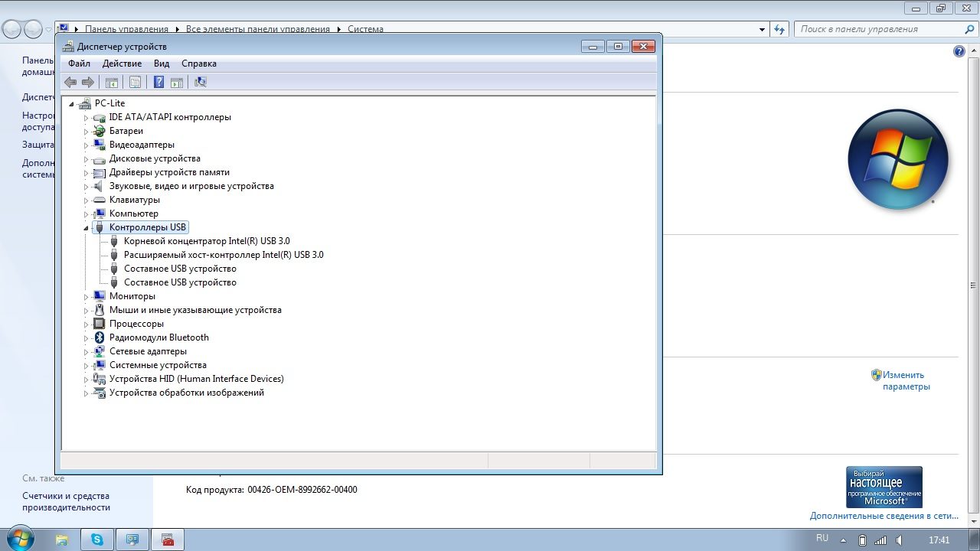Click the Изменить параметры link
Screen dimensions: 980x551
tap(906, 380)
